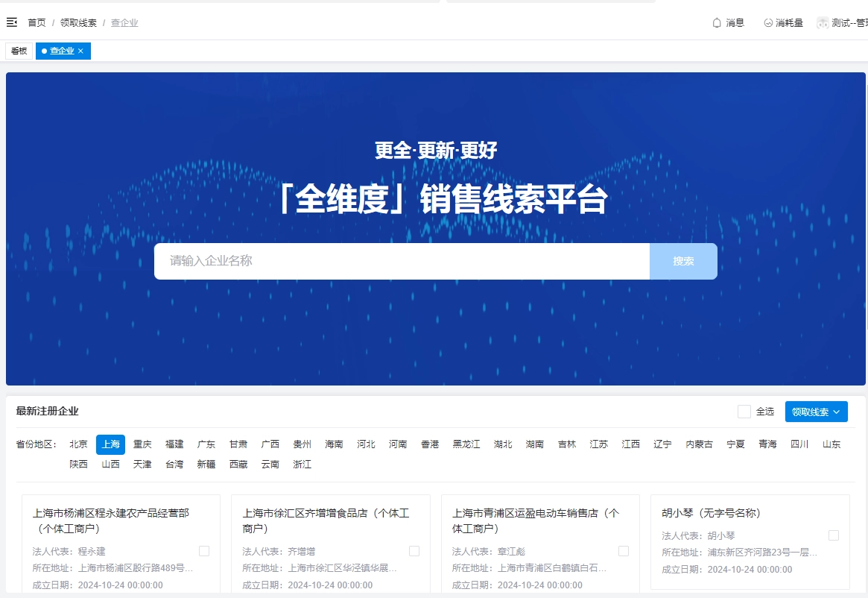Choose 内蒙古 region
This screenshot has width=868, height=598.
coord(699,444)
